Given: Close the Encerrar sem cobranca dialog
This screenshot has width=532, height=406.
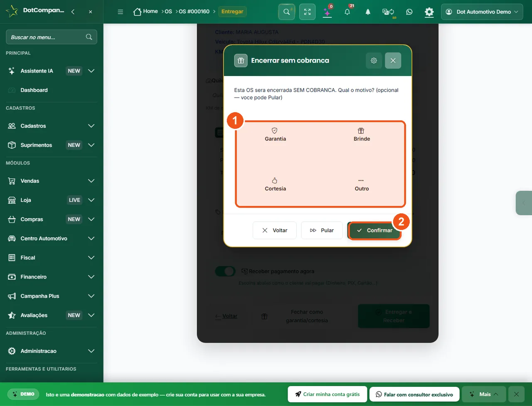Looking at the screenshot, I should (x=393, y=61).
